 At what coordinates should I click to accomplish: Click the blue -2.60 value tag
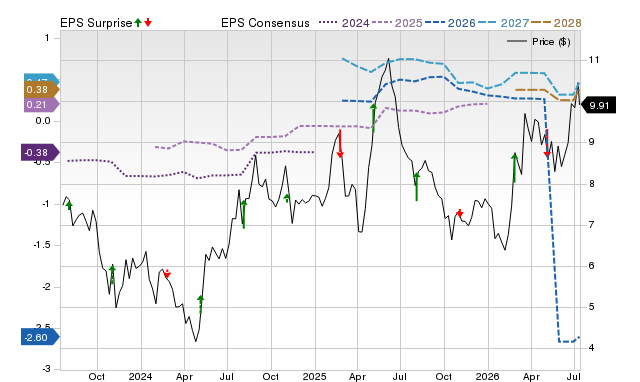40,338
